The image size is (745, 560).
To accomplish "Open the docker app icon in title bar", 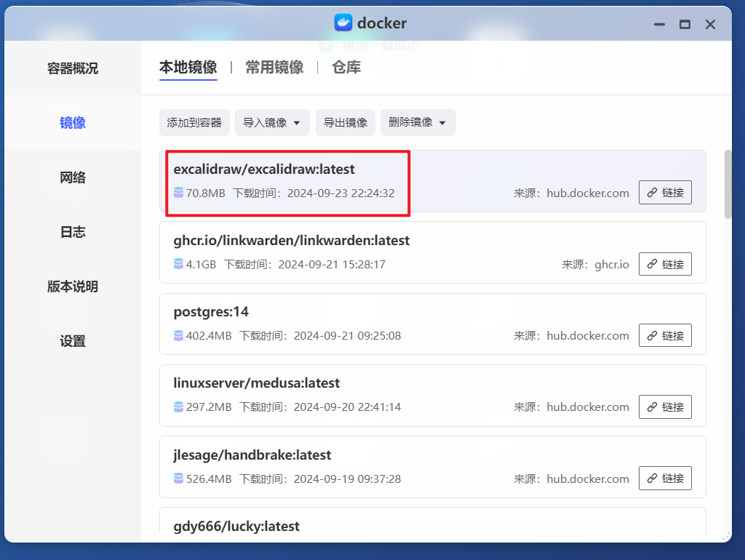I will [344, 23].
